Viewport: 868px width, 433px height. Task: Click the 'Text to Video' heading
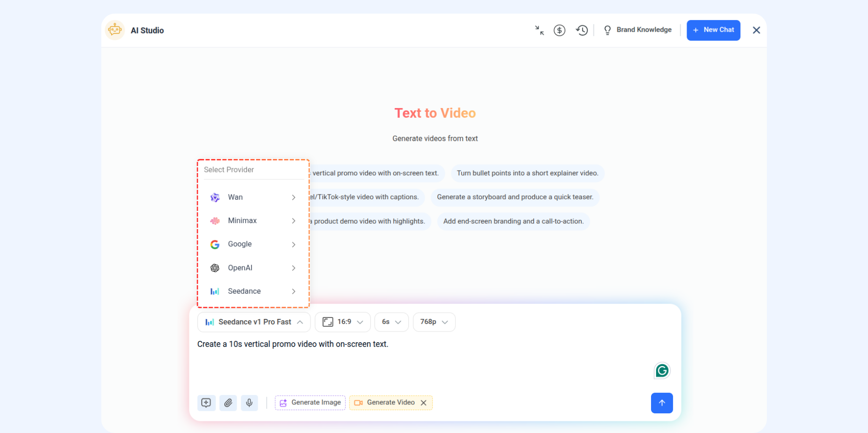[435, 113]
